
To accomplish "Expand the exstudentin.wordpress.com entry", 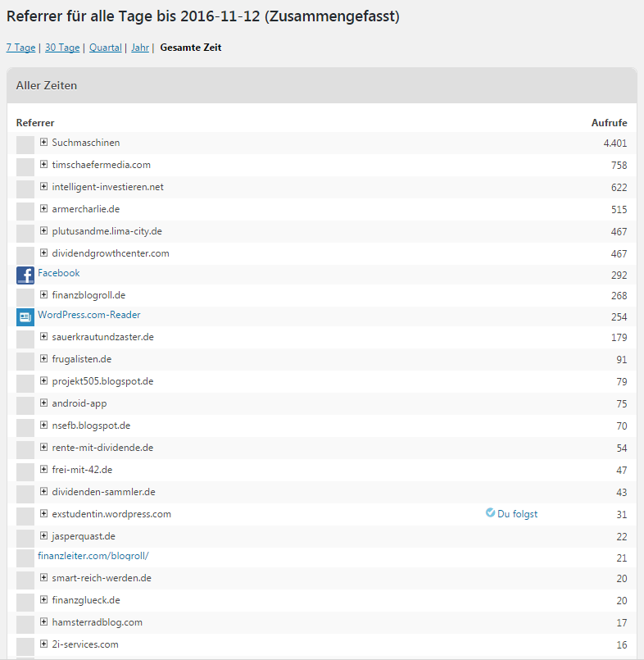I will tap(43, 514).
